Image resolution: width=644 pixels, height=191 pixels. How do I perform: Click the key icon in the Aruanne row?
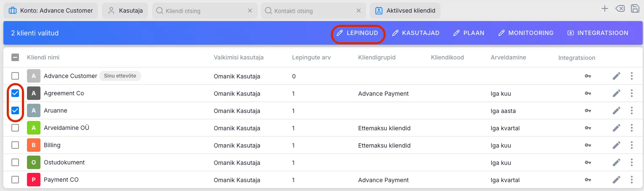(588, 111)
